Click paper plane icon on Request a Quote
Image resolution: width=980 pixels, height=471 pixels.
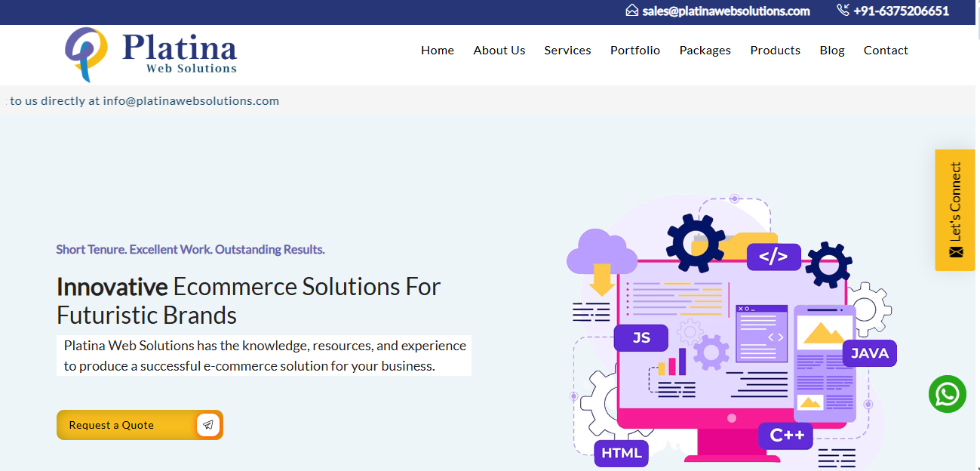tap(208, 425)
